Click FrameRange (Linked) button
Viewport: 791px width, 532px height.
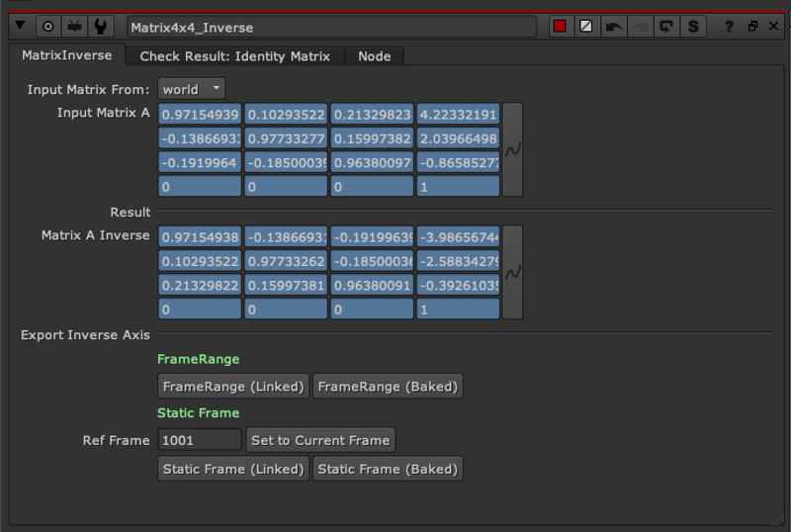[x=233, y=387]
